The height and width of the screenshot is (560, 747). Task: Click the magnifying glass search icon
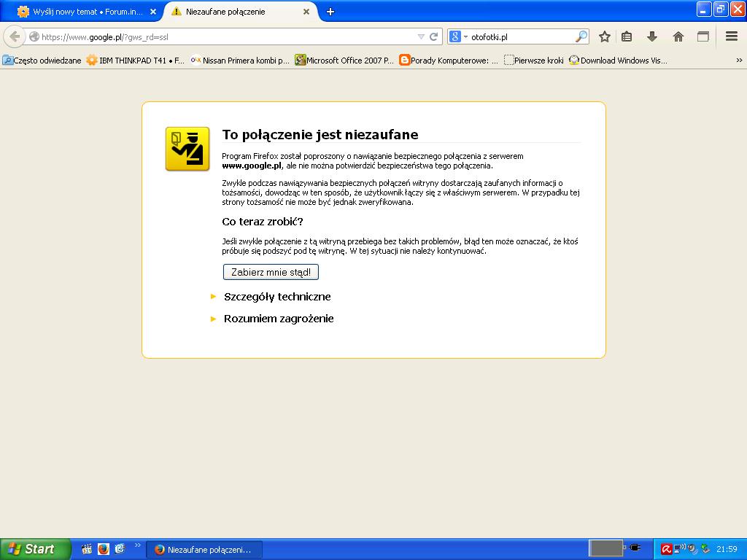click(x=581, y=36)
